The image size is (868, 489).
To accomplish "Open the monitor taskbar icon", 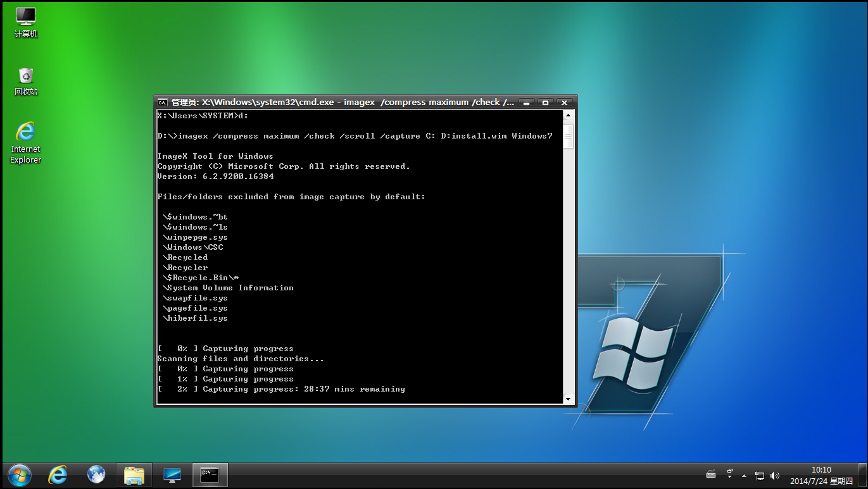I will [172, 474].
